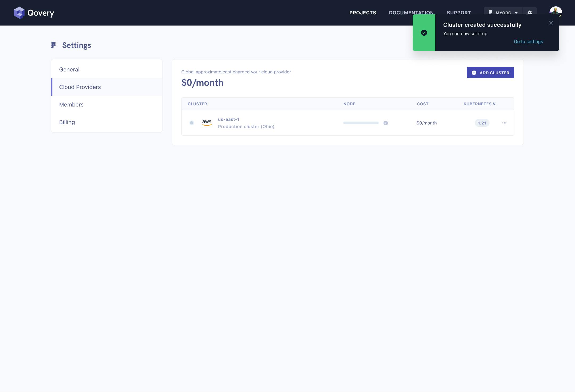The width and height of the screenshot is (575, 392).
Task: Click the ADD CLUSTER button
Action: point(490,72)
